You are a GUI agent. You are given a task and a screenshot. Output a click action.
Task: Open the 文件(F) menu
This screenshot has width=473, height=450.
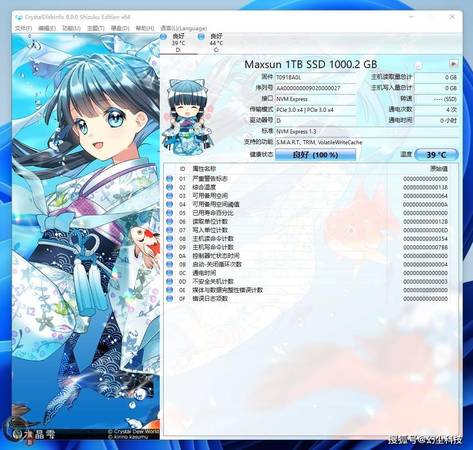(x=23, y=28)
